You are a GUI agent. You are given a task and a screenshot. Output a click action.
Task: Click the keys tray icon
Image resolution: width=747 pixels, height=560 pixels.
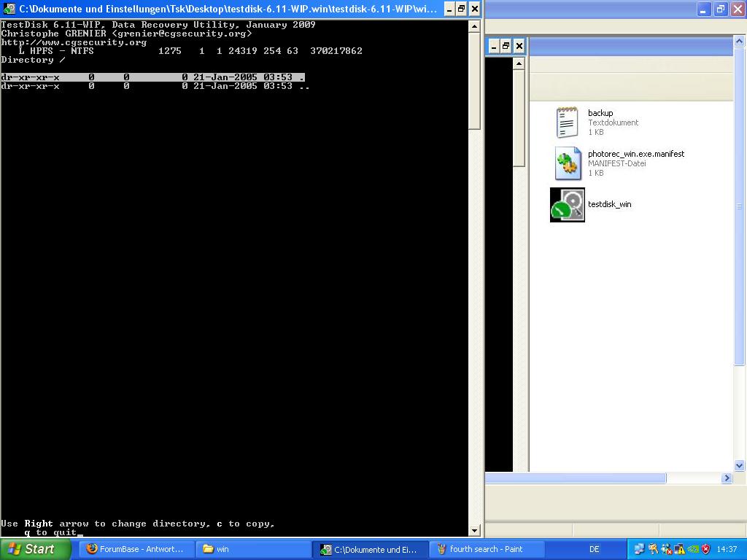[x=653, y=549]
